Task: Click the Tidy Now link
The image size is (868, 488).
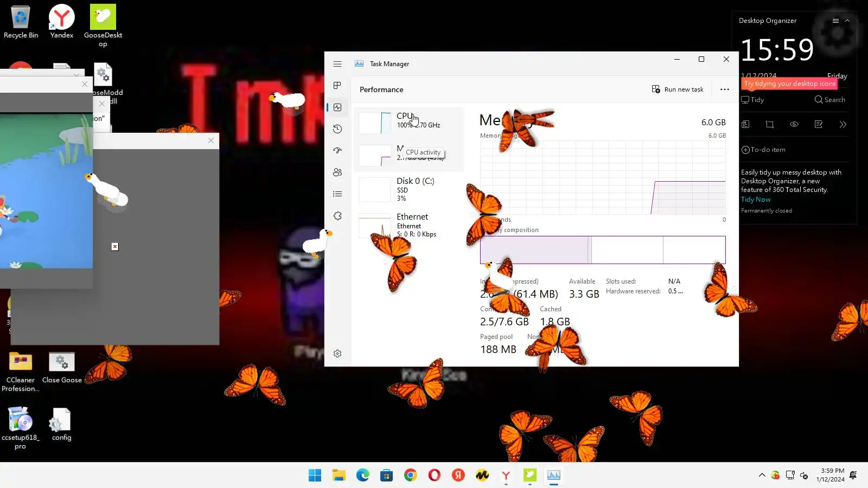Action: (756, 200)
